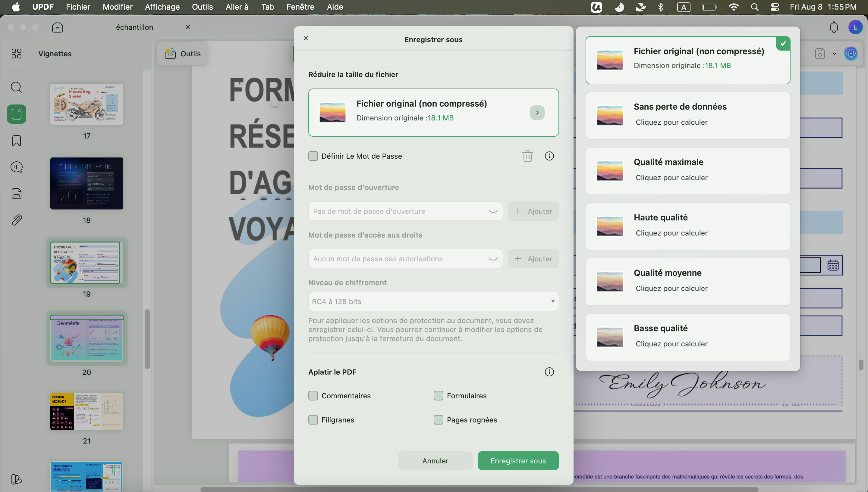
Task: Select the active page thumbnails sidebar icon
Action: [x=16, y=114]
